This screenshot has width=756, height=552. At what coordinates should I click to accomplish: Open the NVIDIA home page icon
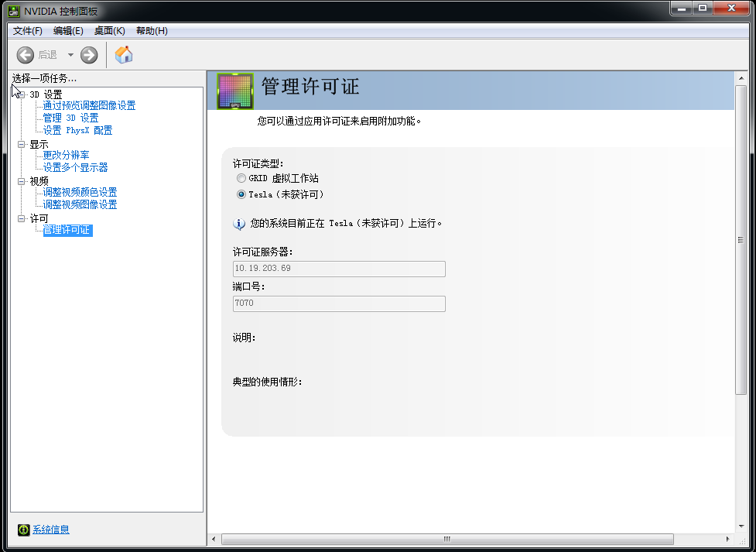(122, 54)
